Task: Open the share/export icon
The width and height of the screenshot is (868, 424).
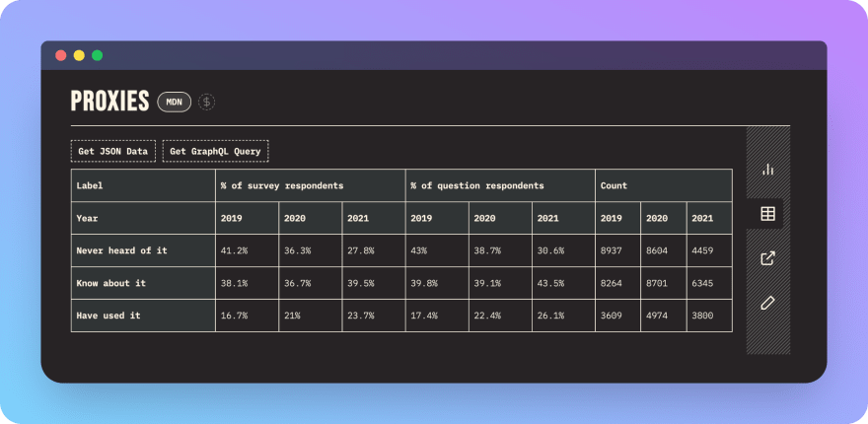Action: click(767, 258)
